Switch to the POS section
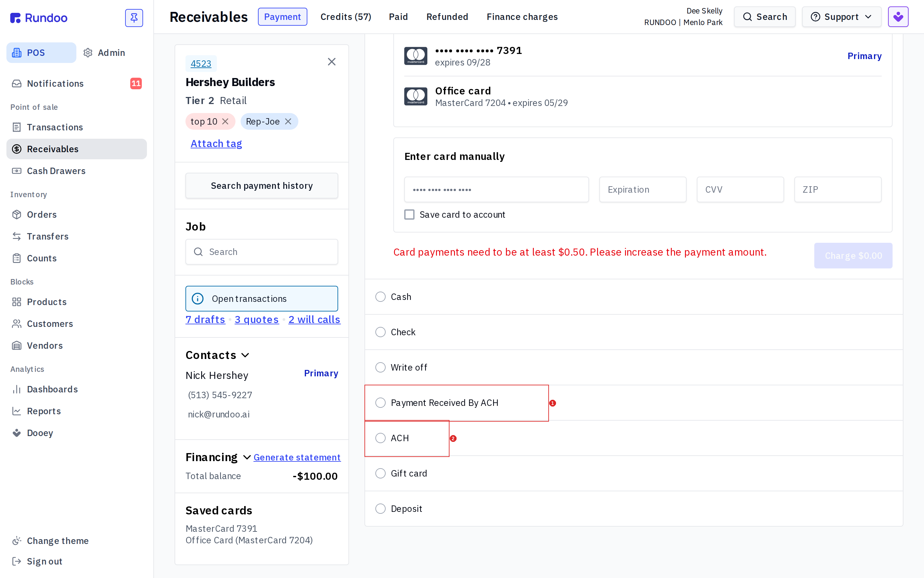 (41, 53)
